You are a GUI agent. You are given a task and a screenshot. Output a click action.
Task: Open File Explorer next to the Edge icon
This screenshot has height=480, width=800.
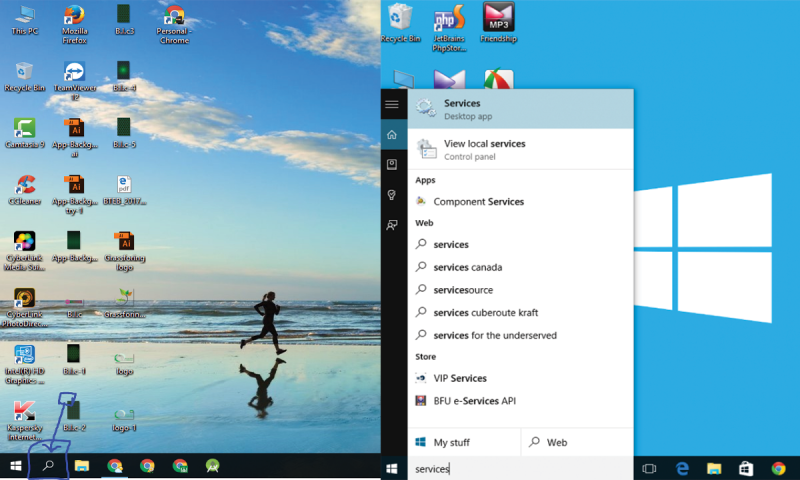coord(714,468)
